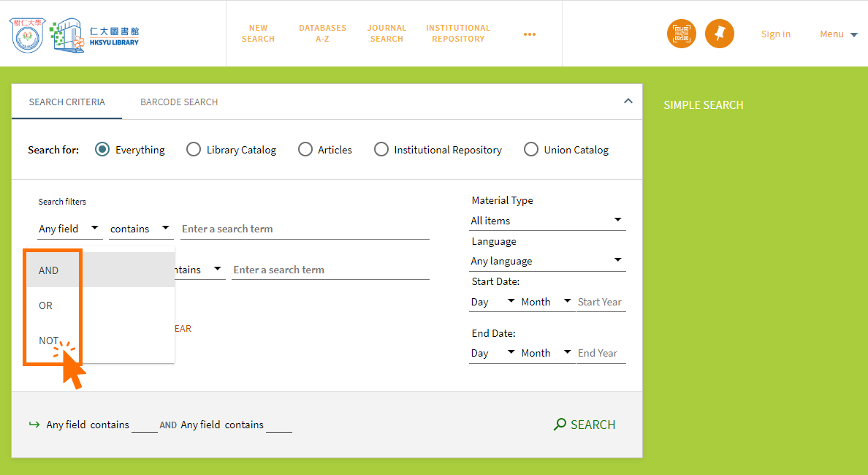Open the three-dot more options menu
This screenshot has height=475, width=868.
point(530,34)
